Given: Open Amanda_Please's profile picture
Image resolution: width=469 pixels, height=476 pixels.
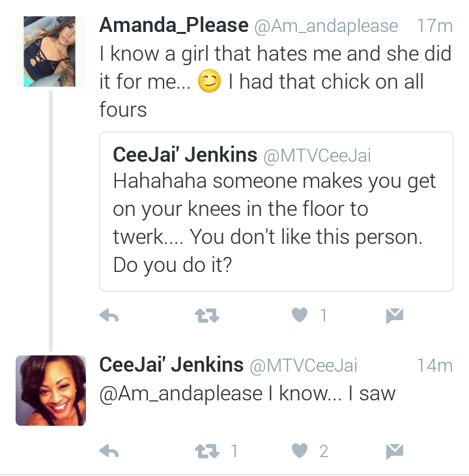Looking at the screenshot, I should [x=51, y=52].
